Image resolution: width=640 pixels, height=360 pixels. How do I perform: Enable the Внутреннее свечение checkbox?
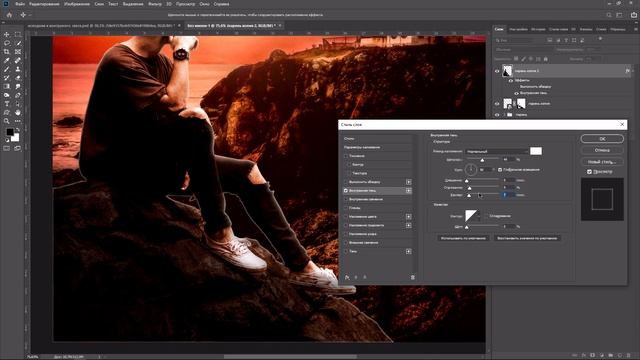[346, 199]
